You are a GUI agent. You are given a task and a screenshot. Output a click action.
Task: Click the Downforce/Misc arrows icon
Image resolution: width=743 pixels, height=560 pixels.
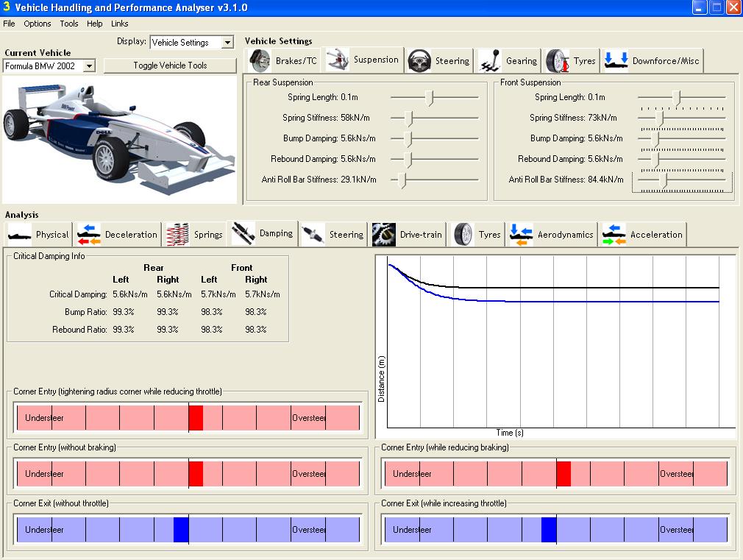616,60
